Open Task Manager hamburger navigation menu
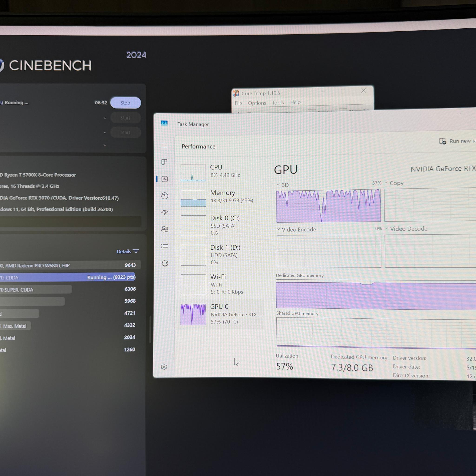The height and width of the screenshot is (476, 476). (164, 145)
